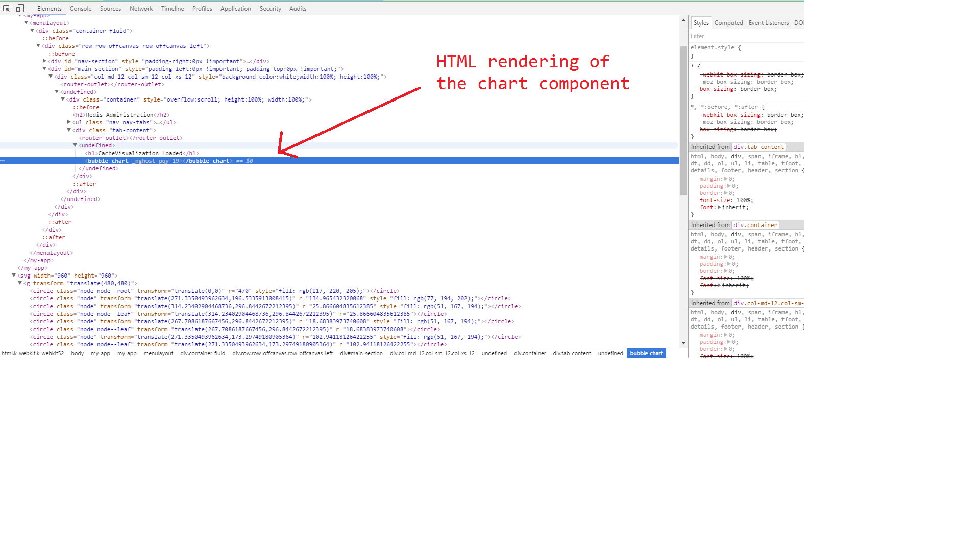Expand the nav-section div node
Viewport: 980px width, 551px height.
[x=44, y=61]
